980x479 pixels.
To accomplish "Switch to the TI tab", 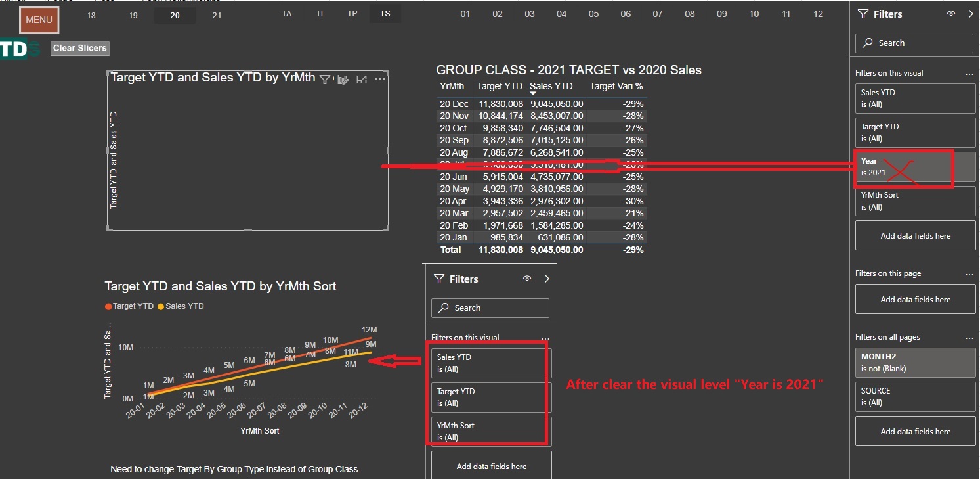I will (x=320, y=14).
